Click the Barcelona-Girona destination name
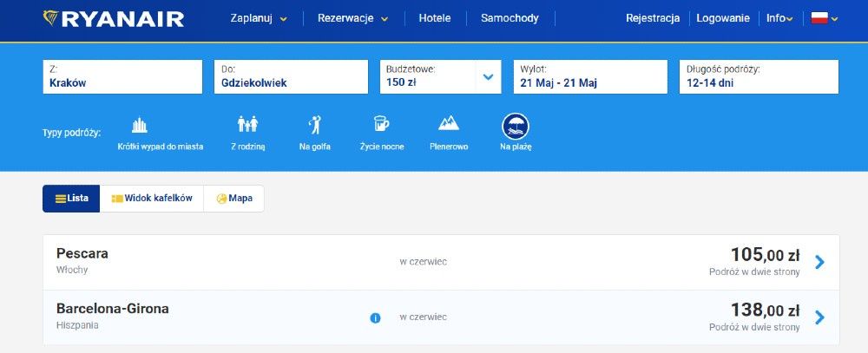The height and width of the screenshot is (353, 868). tap(112, 309)
